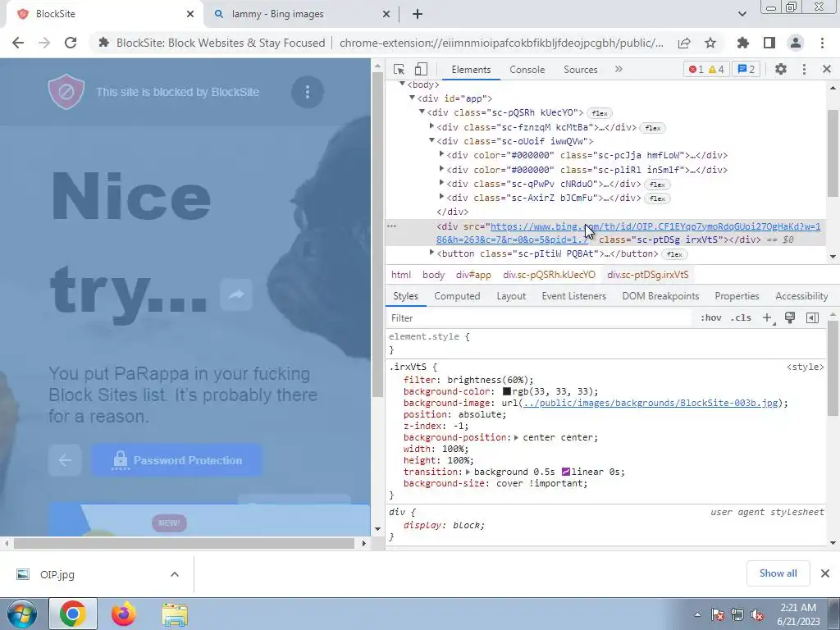Collapse the sc-oUoif iwwQVw div node
The width and height of the screenshot is (840, 630).
(x=431, y=140)
